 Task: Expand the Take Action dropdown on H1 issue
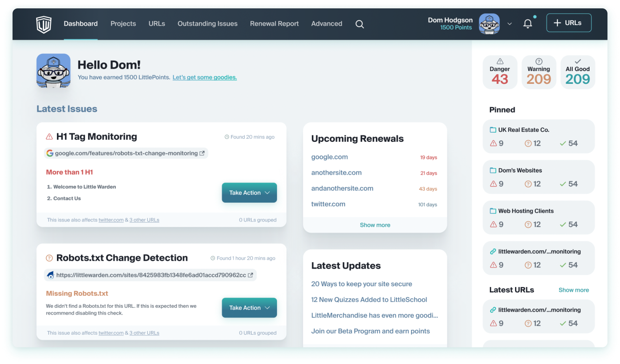[268, 192]
